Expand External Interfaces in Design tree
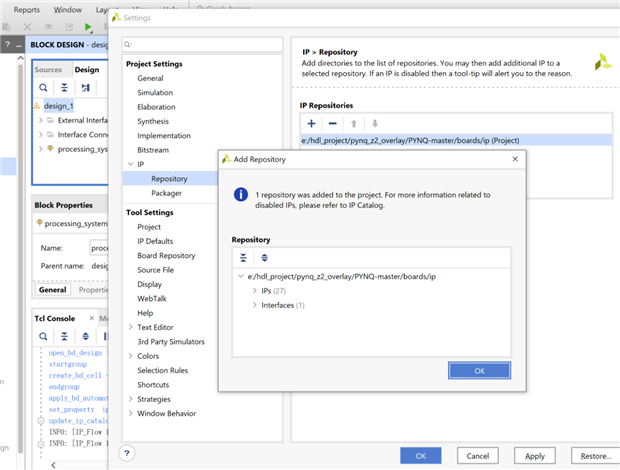The width and height of the screenshot is (620, 470). coord(40,120)
